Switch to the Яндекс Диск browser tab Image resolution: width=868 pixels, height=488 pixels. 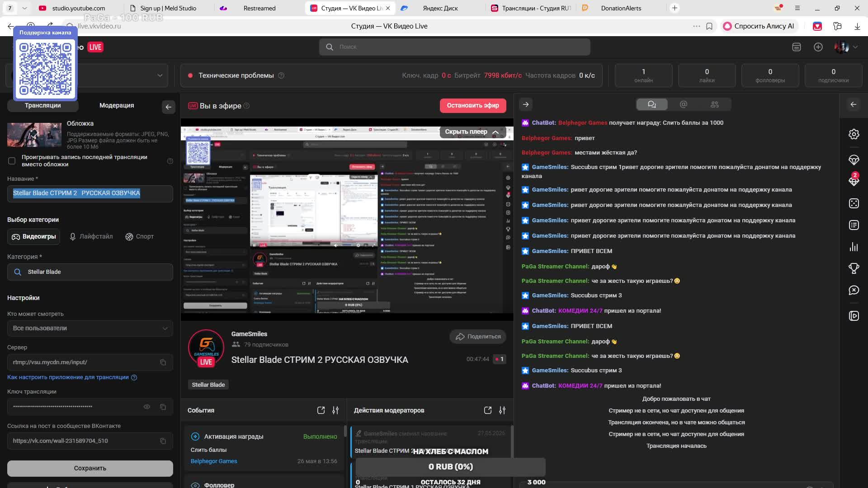tap(440, 8)
